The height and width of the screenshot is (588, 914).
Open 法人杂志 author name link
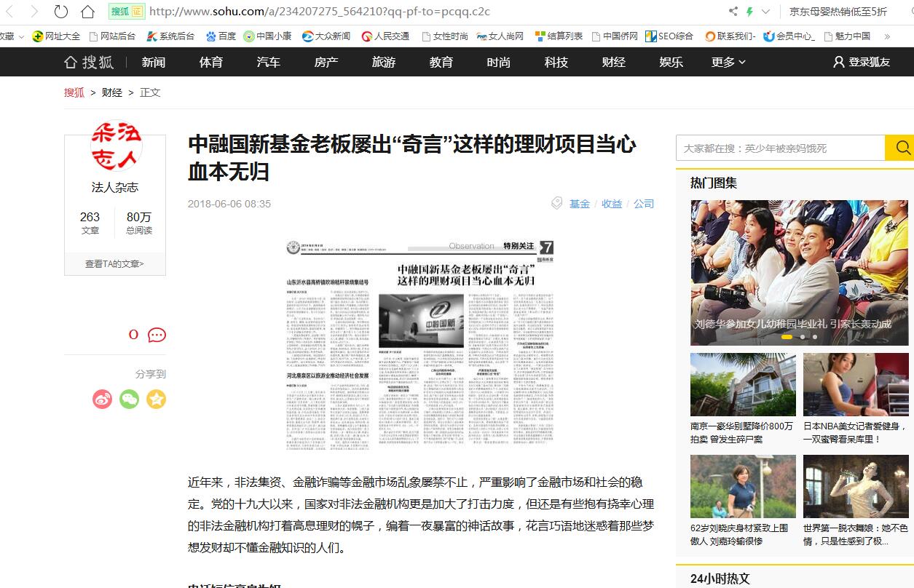pyautogui.click(x=115, y=188)
